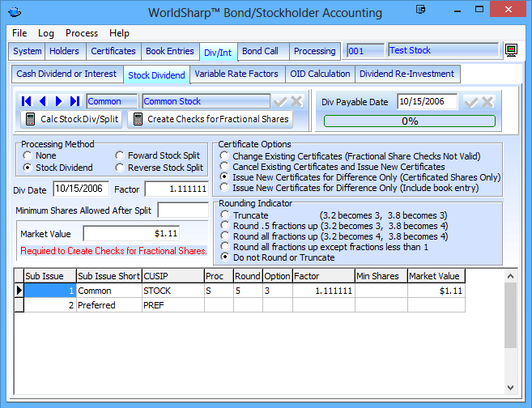Choose the Truncate rounding indicator
Screen dimensions: 532x408
(225, 216)
